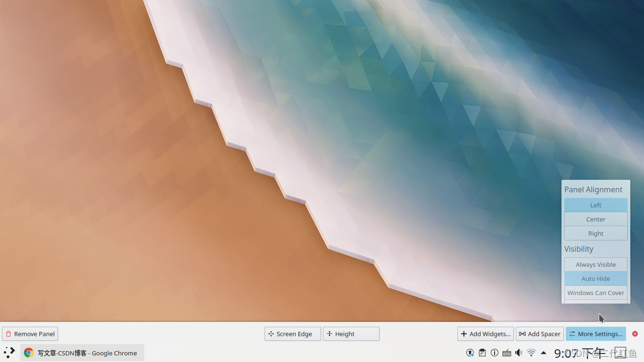Click Add Widgets button
The image size is (644, 362).
(x=486, y=334)
